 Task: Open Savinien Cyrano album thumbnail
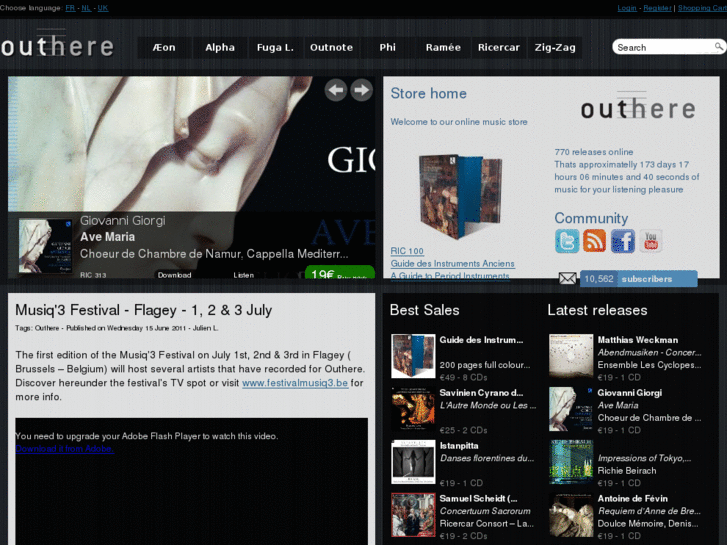coord(413,409)
